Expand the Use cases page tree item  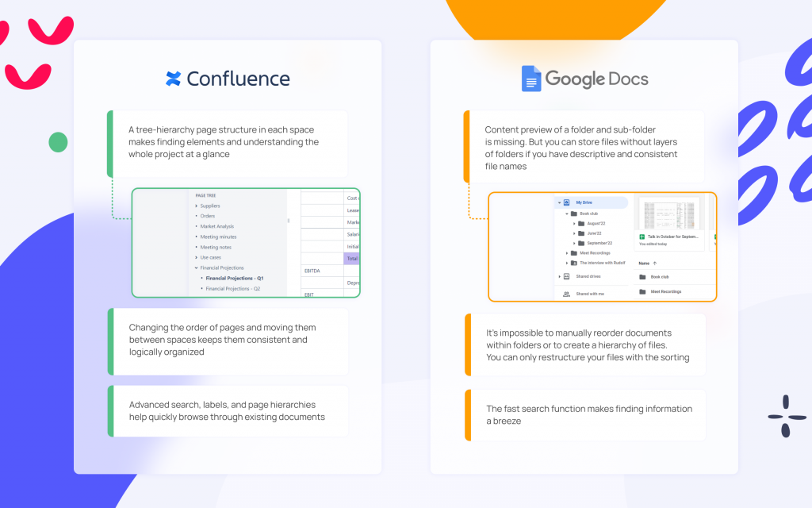click(x=196, y=257)
